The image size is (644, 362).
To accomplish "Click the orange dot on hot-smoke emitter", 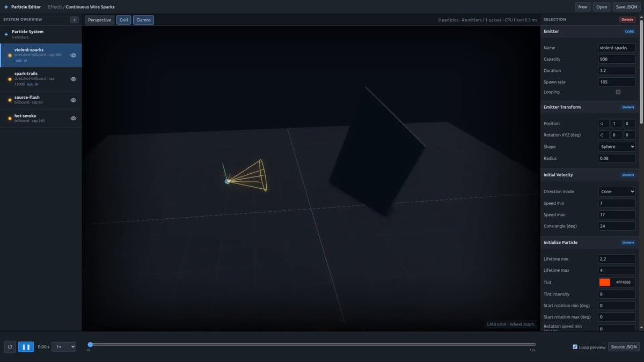I will coord(10,119).
